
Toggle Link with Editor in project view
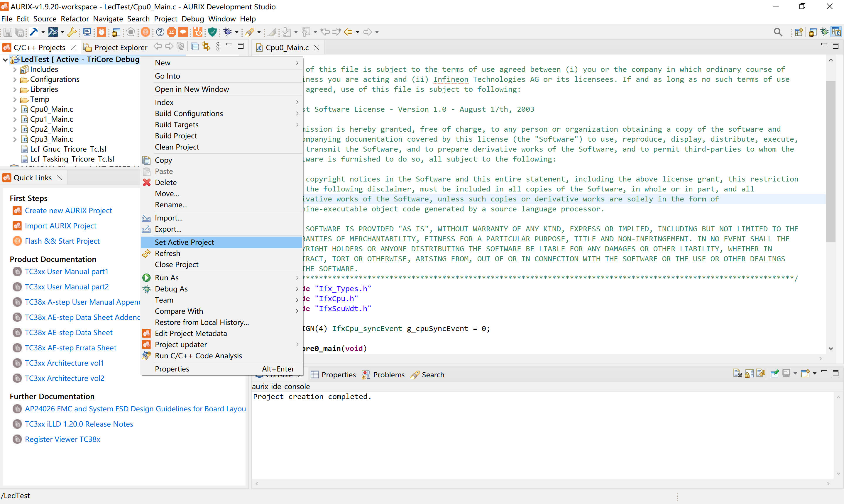tap(206, 47)
